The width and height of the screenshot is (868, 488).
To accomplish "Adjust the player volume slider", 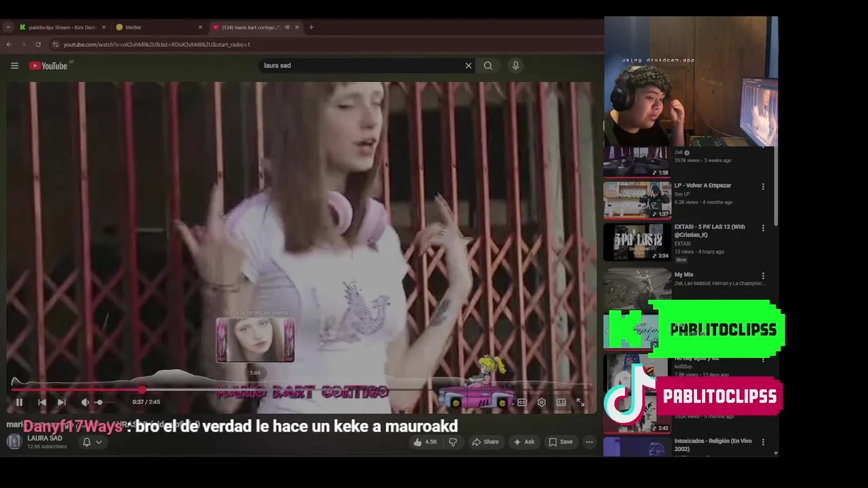I will (104, 402).
